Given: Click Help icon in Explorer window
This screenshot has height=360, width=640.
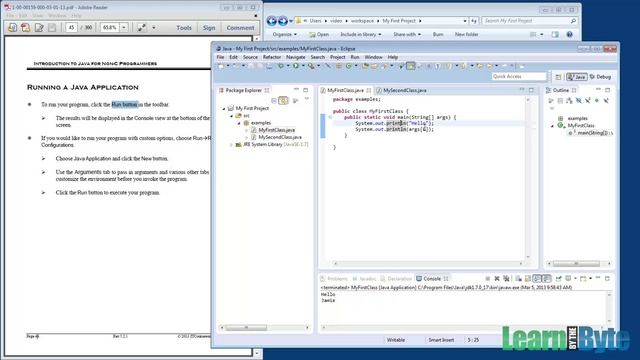Looking at the screenshot, I should [x=569, y=35].
